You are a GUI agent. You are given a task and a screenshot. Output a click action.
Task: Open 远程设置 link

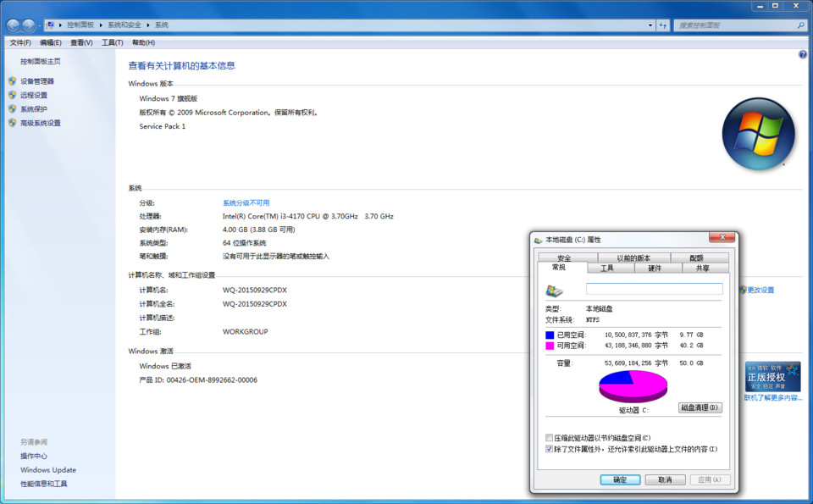(x=34, y=95)
